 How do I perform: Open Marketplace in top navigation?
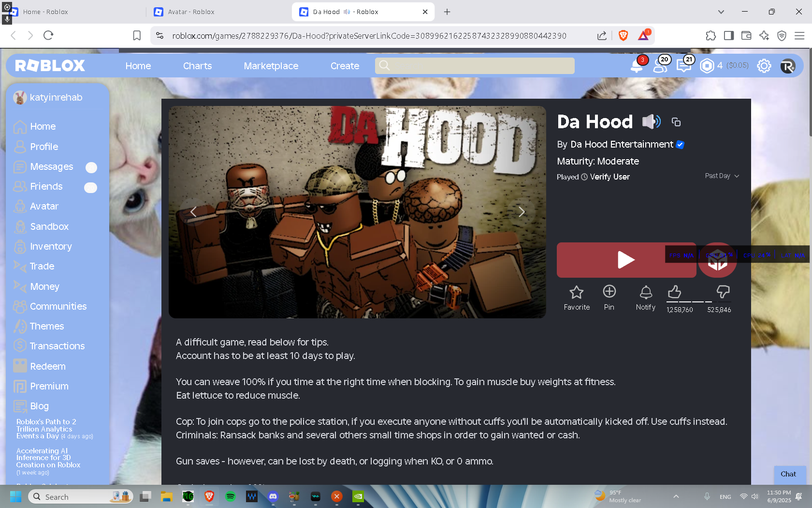click(271, 66)
